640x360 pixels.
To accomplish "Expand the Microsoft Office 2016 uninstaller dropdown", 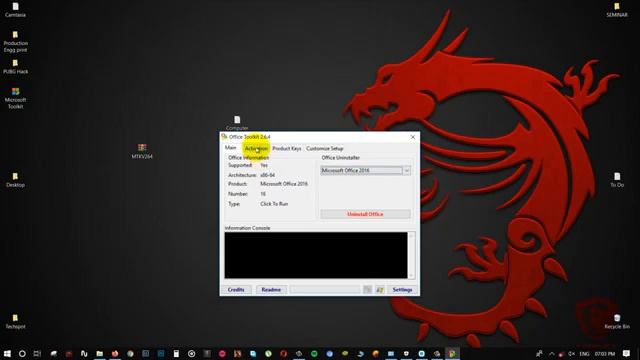I will coord(407,171).
